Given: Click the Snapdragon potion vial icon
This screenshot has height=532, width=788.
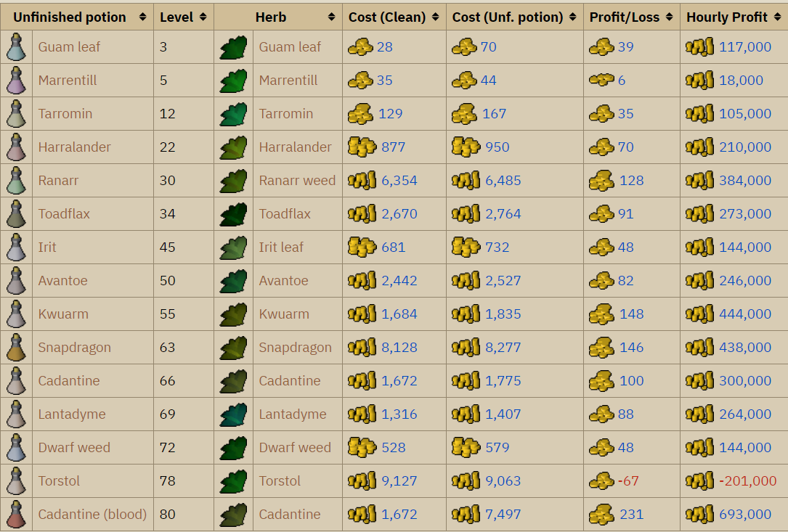Looking at the screenshot, I should 16,347.
